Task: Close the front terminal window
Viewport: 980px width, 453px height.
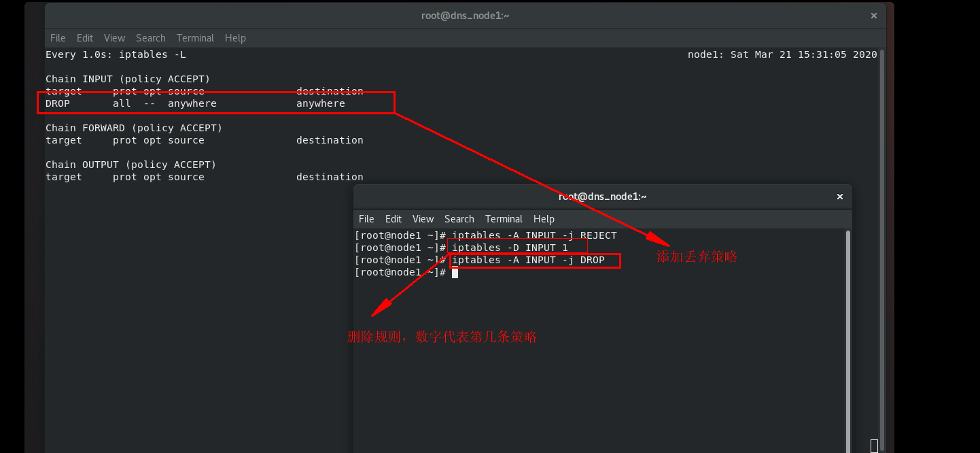Action: 840,197
